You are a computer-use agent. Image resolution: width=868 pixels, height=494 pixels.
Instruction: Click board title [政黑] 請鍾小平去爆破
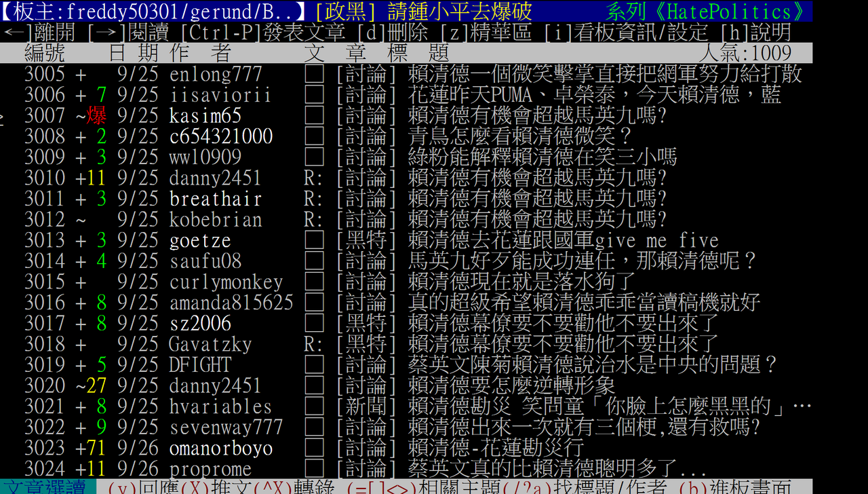(x=424, y=11)
